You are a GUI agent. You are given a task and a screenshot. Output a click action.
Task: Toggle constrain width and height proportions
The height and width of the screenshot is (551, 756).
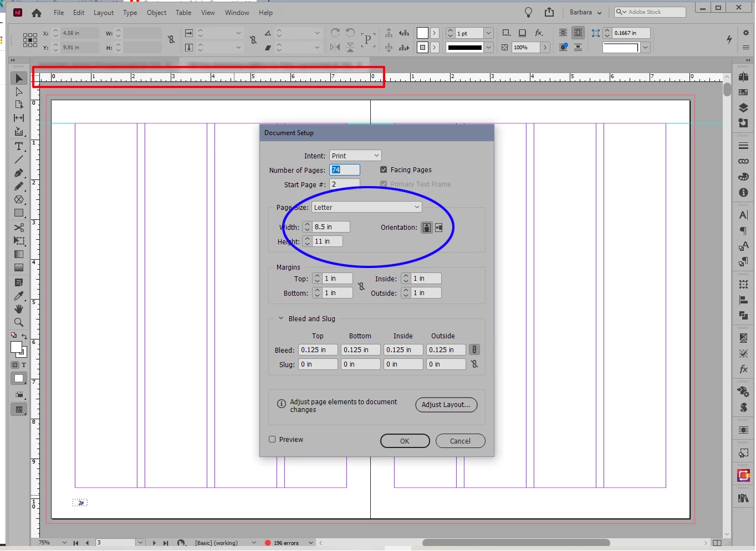[x=171, y=40]
